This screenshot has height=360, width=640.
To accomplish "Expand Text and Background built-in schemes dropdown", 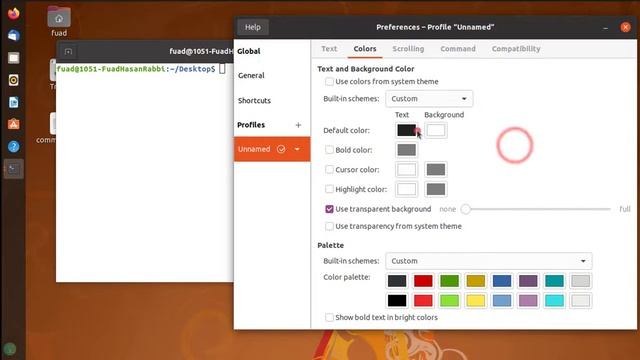I will [x=429, y=99].
